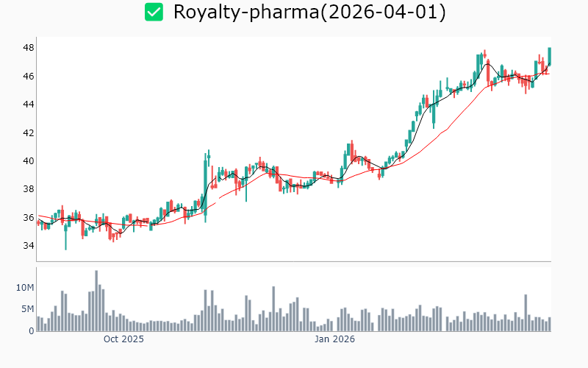Click the Jan 2026 date label
Screen dimensions: 588x368
[x=334, y=339]
